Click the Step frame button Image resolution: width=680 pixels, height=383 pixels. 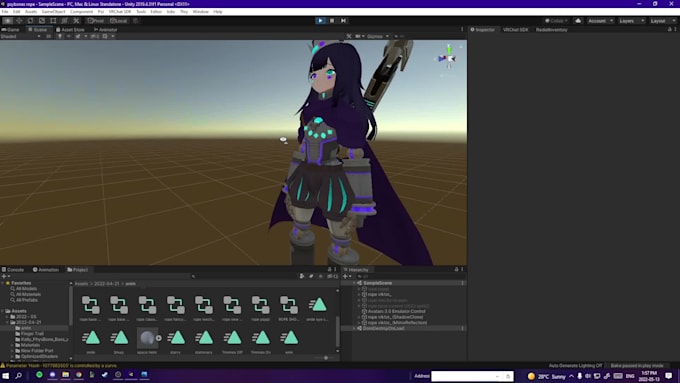(343, 20)
